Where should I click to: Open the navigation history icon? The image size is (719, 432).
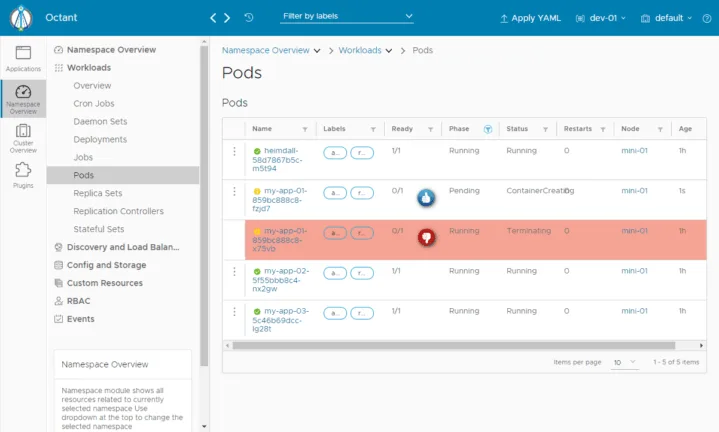(249, 17)
